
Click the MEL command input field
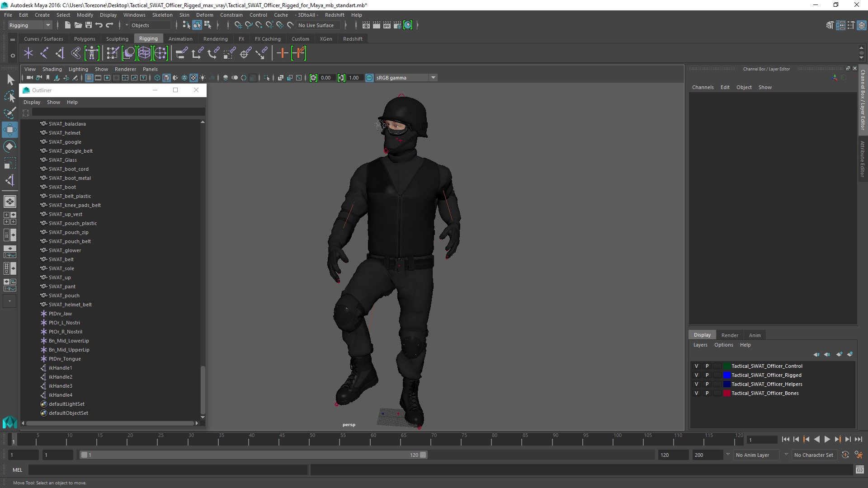point(167,470)
